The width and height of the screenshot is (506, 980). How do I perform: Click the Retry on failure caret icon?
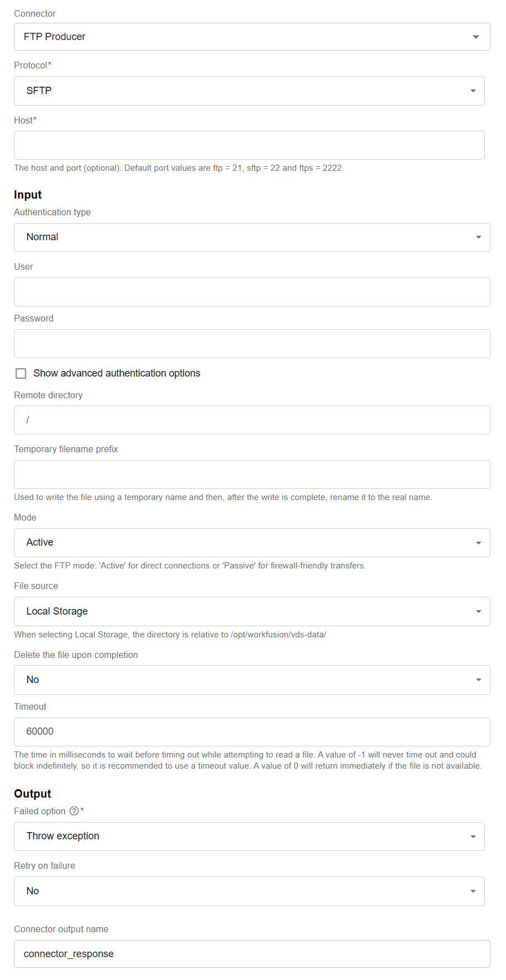coord(473,891)
